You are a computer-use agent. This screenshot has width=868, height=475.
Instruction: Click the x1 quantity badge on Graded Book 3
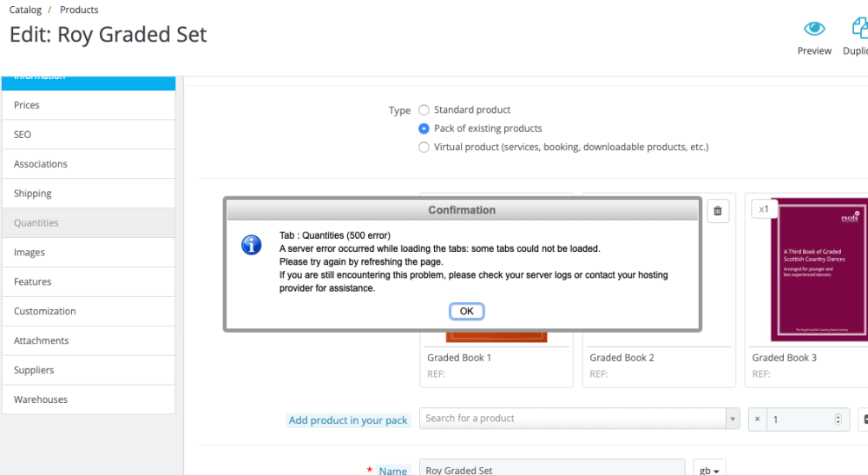tap(764, 209)
